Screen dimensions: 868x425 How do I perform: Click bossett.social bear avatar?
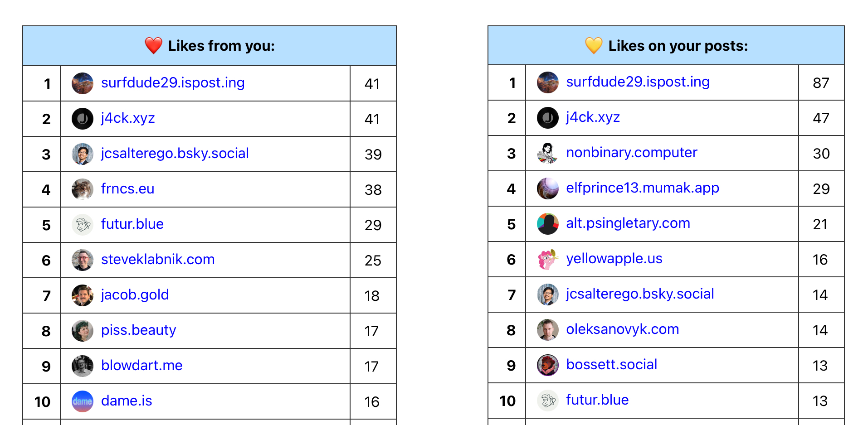(x=547, y=365)
